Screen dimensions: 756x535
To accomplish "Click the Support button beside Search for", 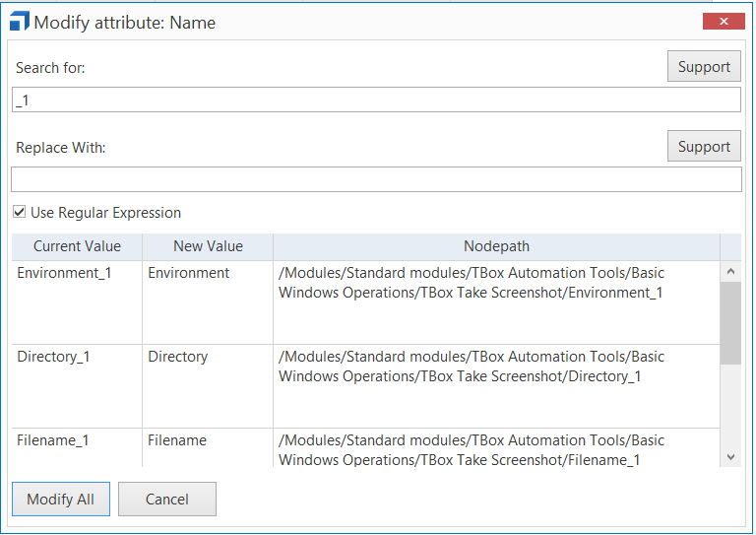I will [x=704, y=67].
